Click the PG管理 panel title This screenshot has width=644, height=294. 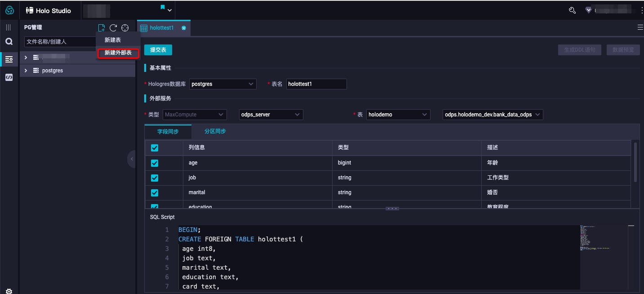tap(33, 27)
